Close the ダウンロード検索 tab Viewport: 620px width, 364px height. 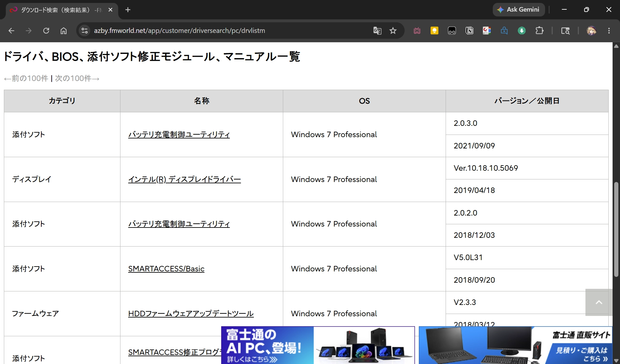[x=110, y=10]
